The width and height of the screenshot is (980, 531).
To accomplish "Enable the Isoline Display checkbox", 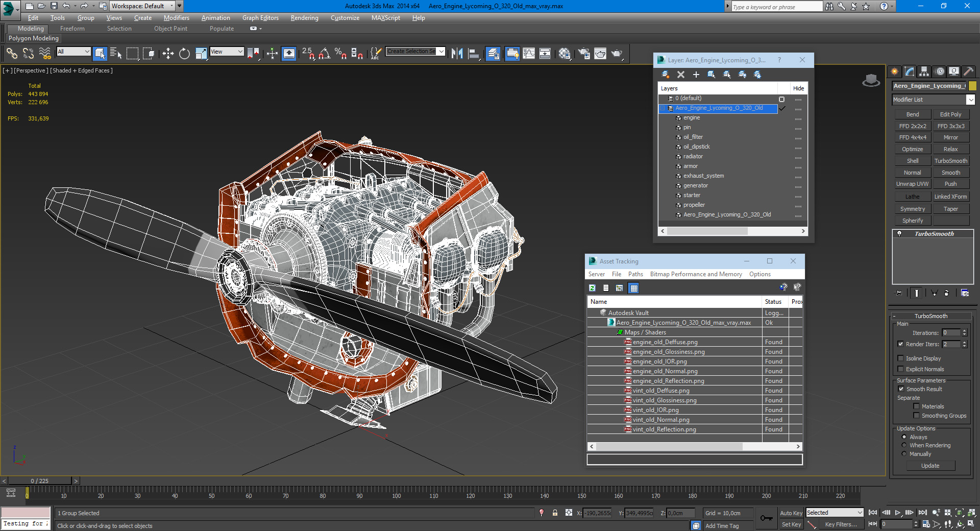I will pyautogui.click(x=900, y=358).
